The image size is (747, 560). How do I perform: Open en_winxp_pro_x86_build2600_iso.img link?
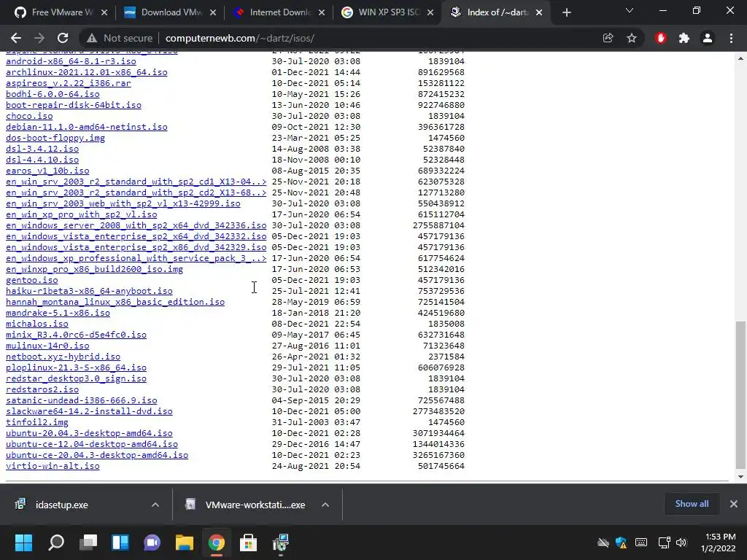point(94,270)
